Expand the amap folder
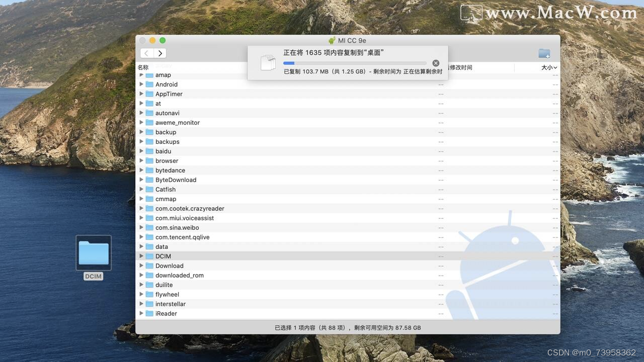 point(141,75)
